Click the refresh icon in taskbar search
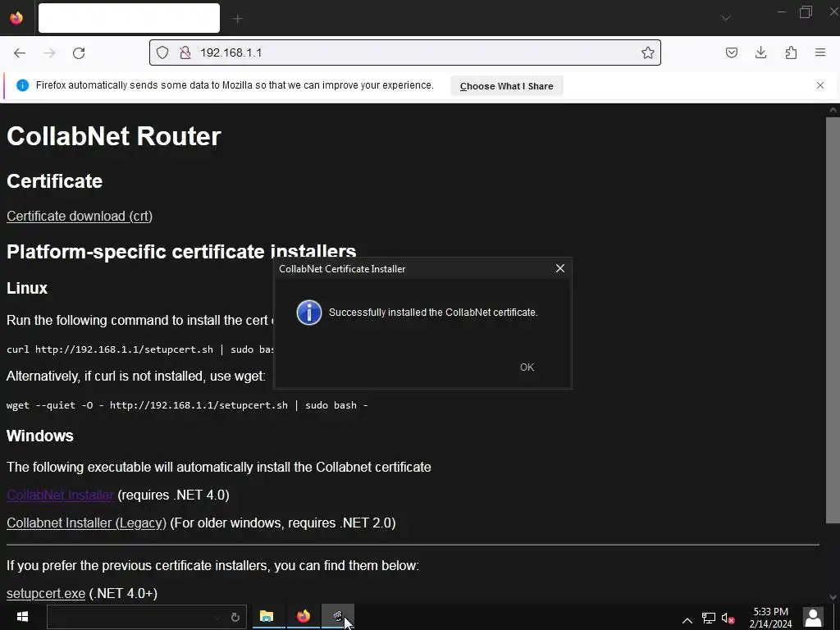This screenshot has width=840, height=630. pyautogui.click(x=235, y=617)
